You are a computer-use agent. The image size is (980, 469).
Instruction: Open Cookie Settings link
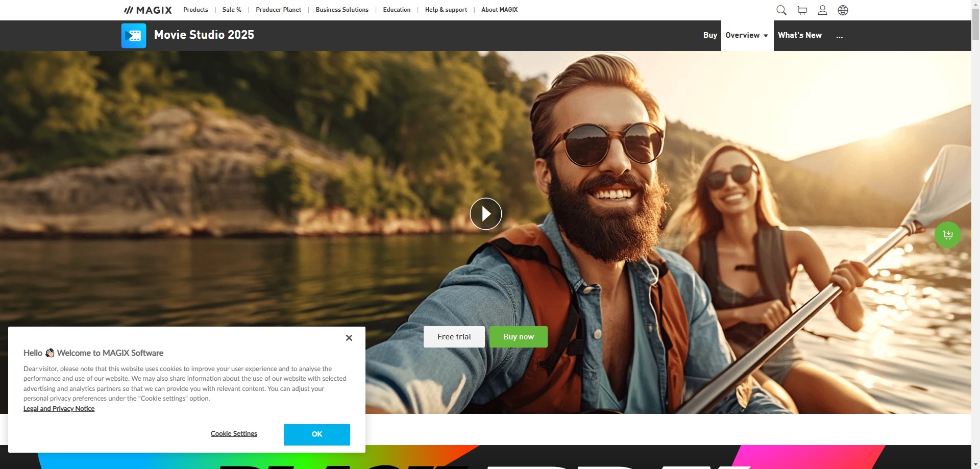coord(234,434)
